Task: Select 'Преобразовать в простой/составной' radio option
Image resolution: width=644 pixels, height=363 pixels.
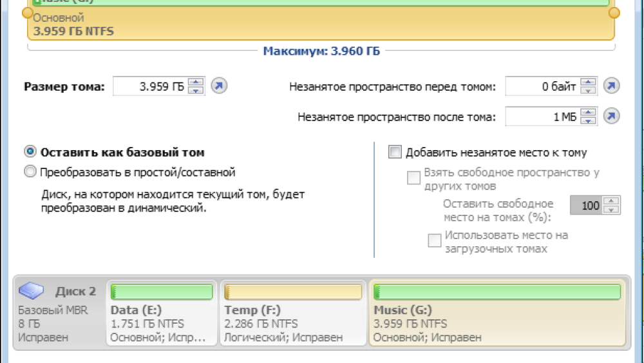Action: pyautogui.click(x=30, y=172)
